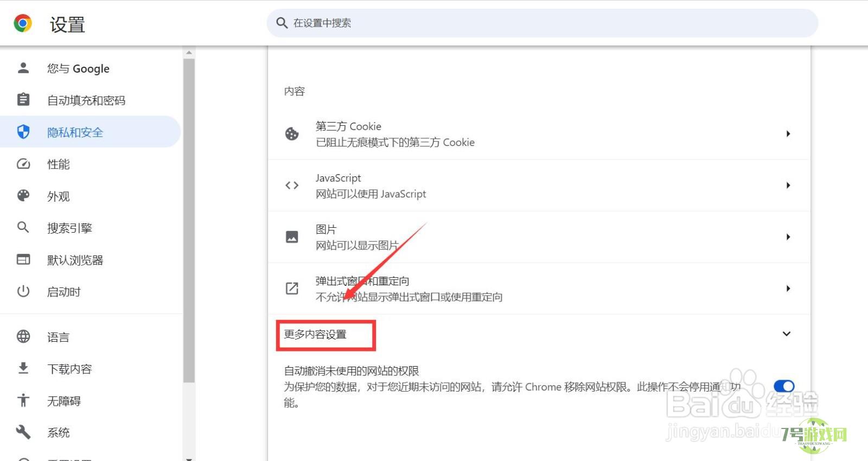Expand arrow on the 第三方 Cookie row

788,134
